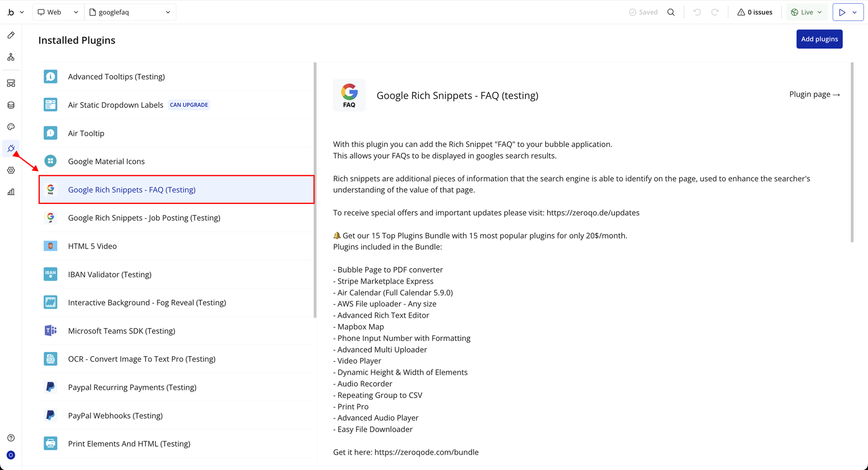This screenshot has height=470, width=868.
Task: Open the preview play button dropdown arrow
Action: (x=855, y=12)
